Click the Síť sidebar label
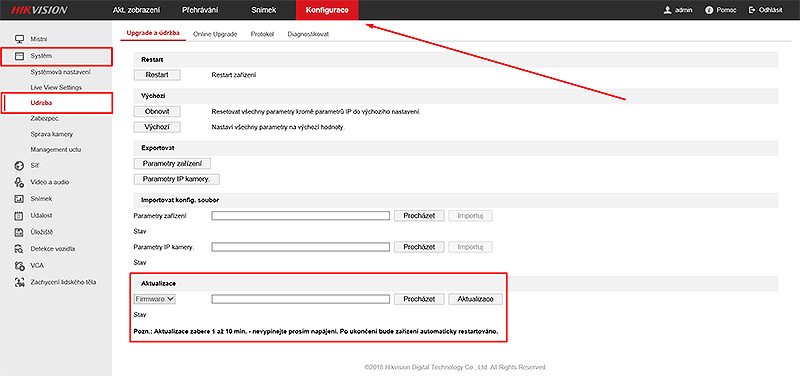Screen dimensions: 800x376 click(35, 166)
